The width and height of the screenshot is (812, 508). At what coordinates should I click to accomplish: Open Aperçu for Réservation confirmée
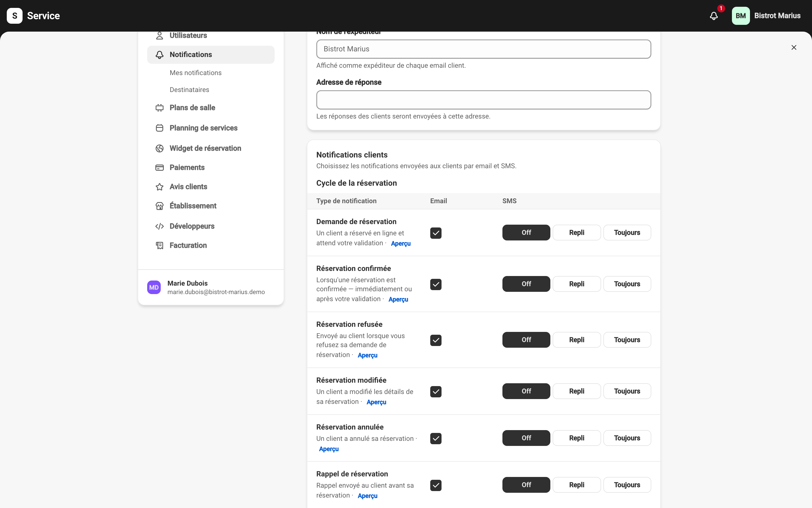tap(398, 299)
